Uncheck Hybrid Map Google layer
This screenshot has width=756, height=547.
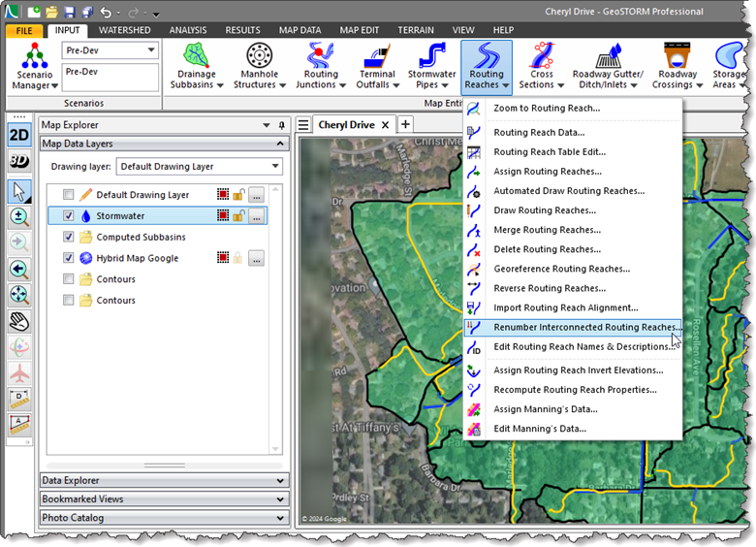coord(69,258)
